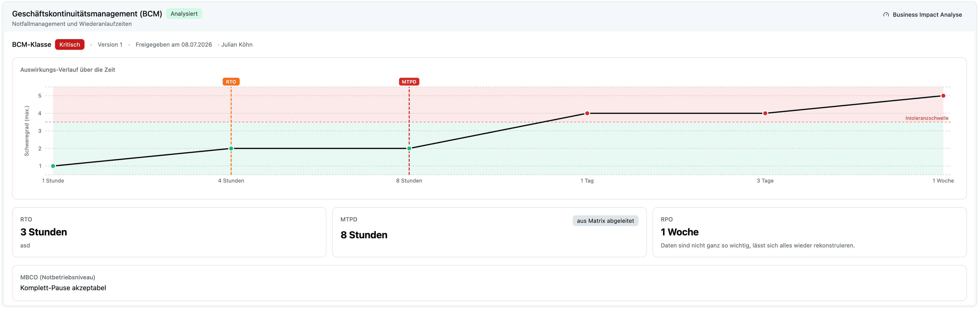Click the 'Komplett-Pause akzeptabel' MBCO text
980x310 pixels.
click(63, 288)
